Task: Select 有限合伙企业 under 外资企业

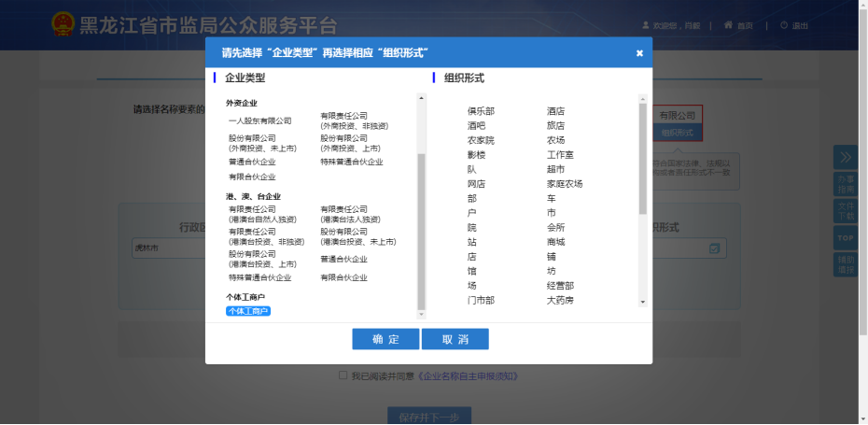Action: (x=252, y=177)
